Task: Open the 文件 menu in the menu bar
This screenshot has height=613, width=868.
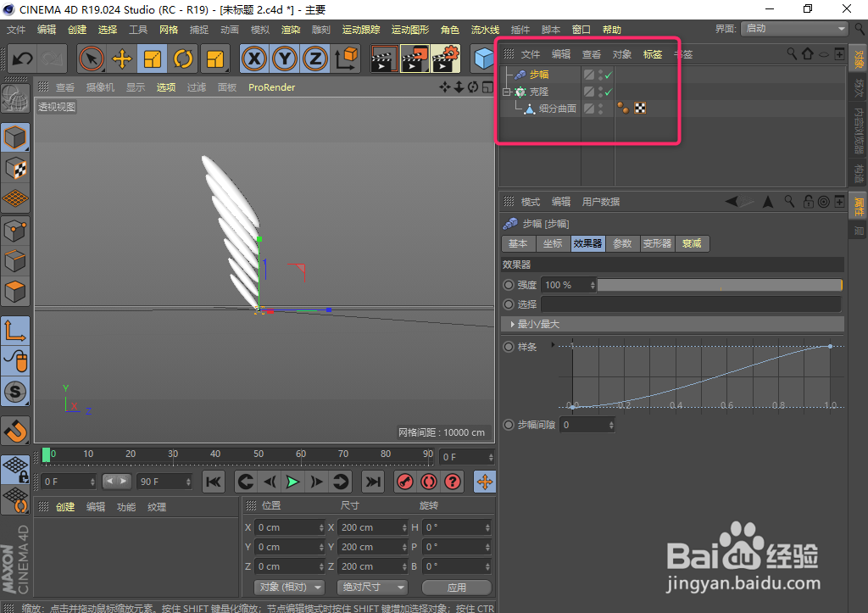Action: [16, 30]
